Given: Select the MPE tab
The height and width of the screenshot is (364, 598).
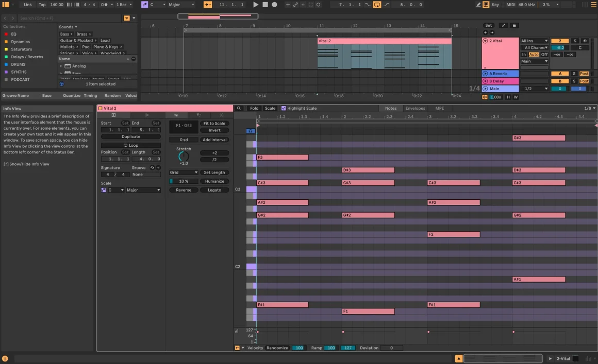Looking at the screenshot, I should pos(439,108).
